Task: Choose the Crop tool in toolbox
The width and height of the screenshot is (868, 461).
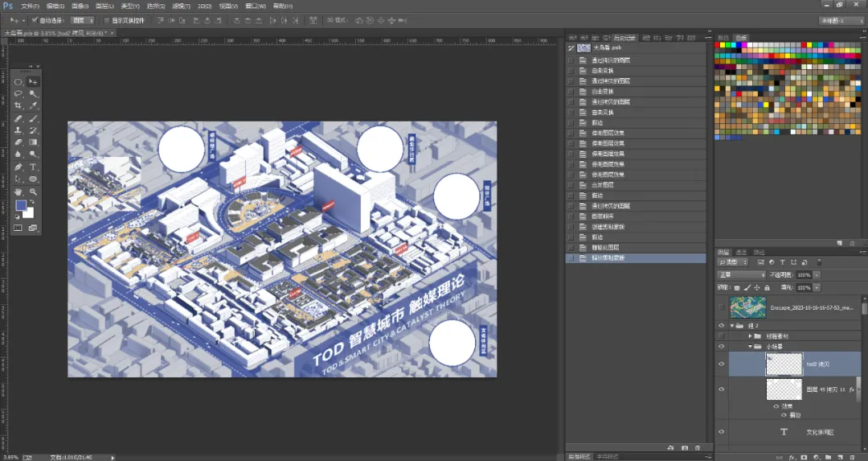Action: (18, 105)
